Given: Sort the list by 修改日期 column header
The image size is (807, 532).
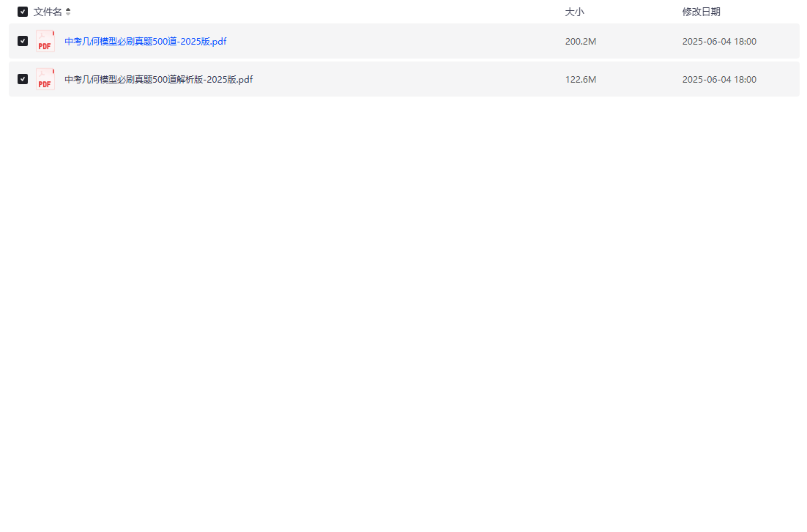Looking at the screenshot, I should tap(701, 12).
